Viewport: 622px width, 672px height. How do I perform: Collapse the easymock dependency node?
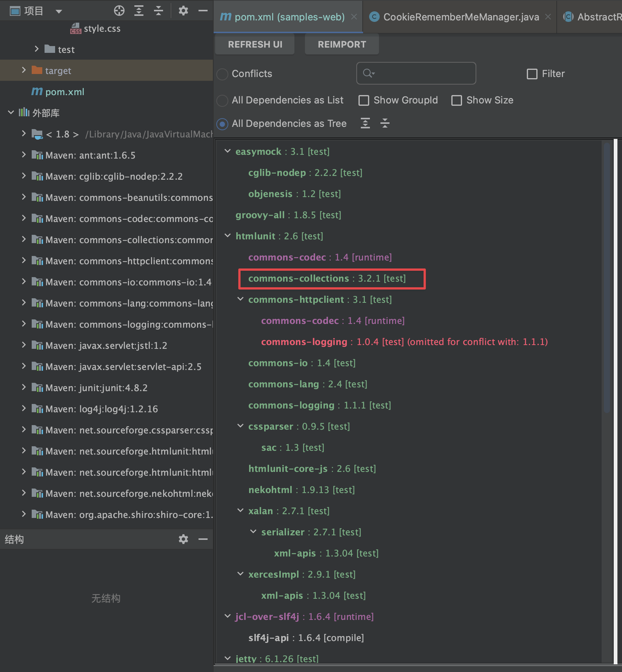coord(228,151)
